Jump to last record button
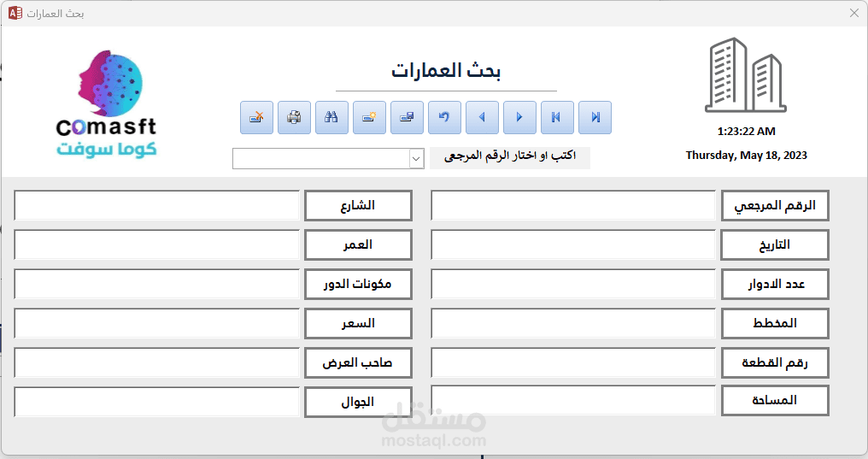The height and width of the screenshot is (459, 868). coord(595,118)
